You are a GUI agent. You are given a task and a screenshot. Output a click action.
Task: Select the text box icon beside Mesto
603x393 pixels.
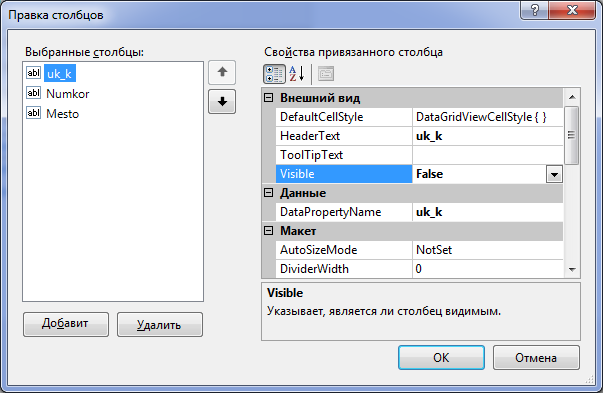pyautogui.click(x=33, y=113)
